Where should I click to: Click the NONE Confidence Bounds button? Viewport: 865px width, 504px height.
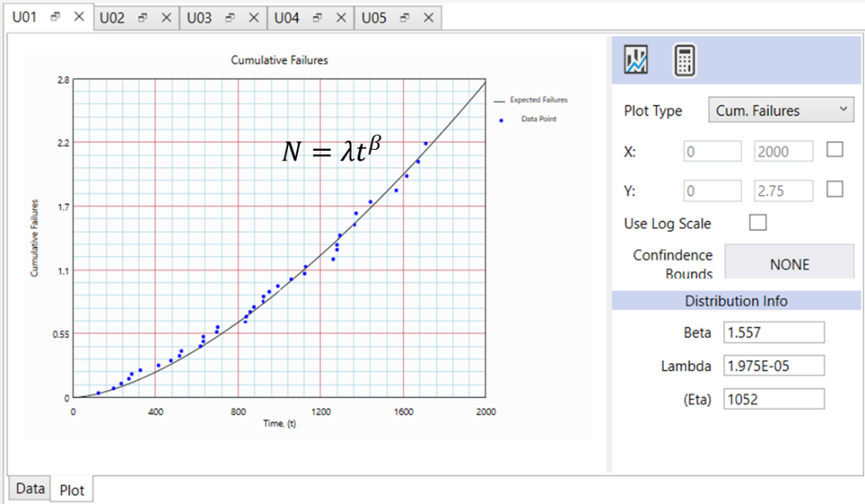(788, 262)
